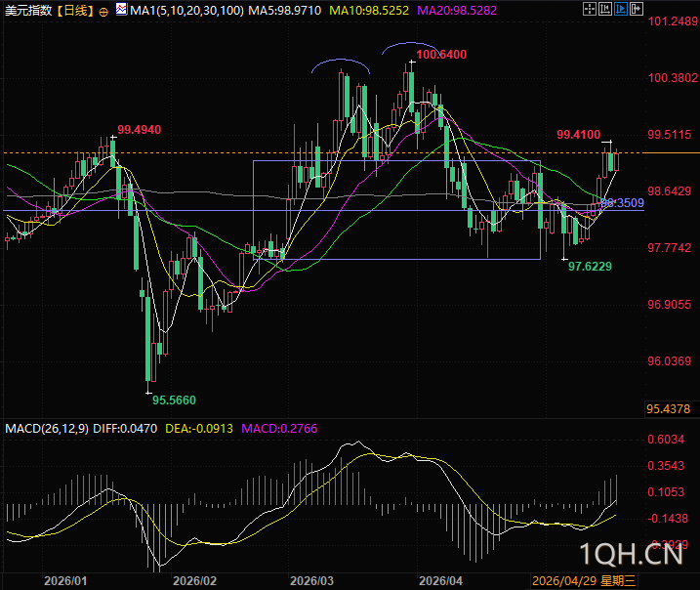Click the 97.7742 price axis value
The width and height of the screenshot is (700, 590).
[669, 248]
